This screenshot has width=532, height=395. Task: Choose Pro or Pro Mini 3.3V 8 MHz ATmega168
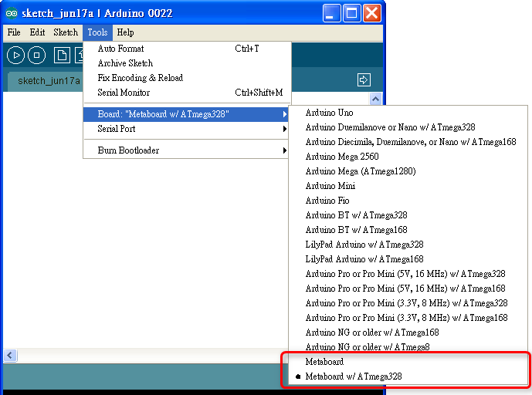(408, 317)
